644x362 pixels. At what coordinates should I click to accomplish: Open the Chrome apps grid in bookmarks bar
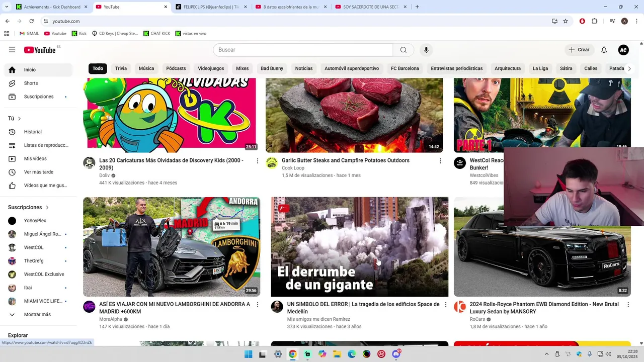tap(7, 34)
